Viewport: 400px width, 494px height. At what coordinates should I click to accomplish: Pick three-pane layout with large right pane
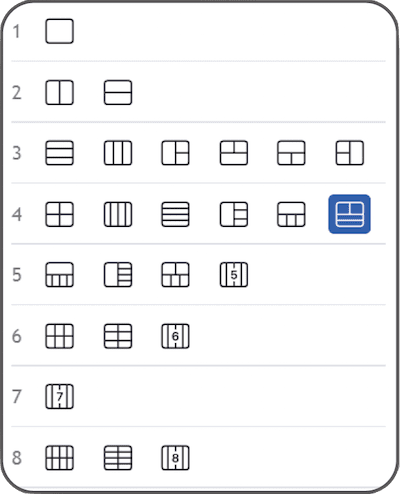click(349, 153)
